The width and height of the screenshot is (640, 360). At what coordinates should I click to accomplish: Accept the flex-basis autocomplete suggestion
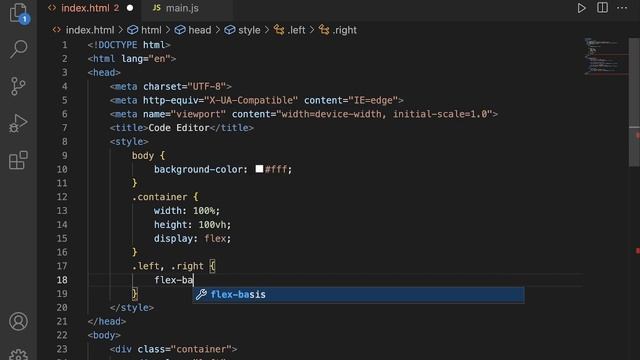click(x=358, y=295)
